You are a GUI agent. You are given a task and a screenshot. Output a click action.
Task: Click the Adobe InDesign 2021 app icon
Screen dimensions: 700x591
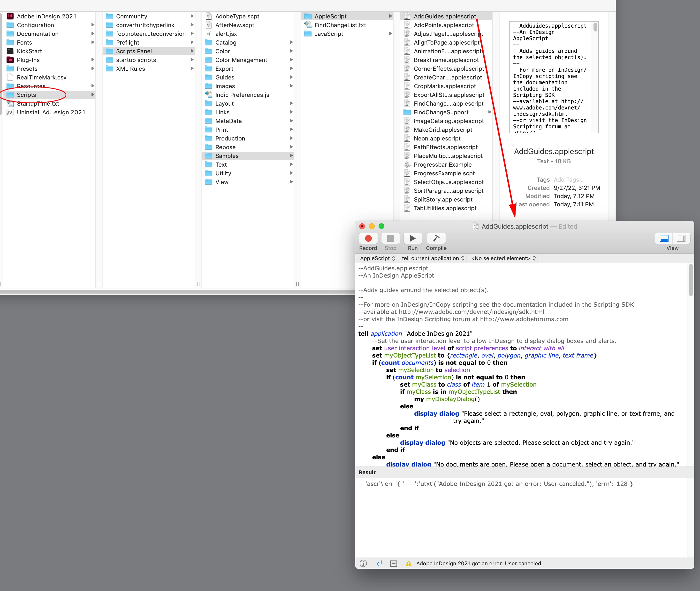pos(10,16)
